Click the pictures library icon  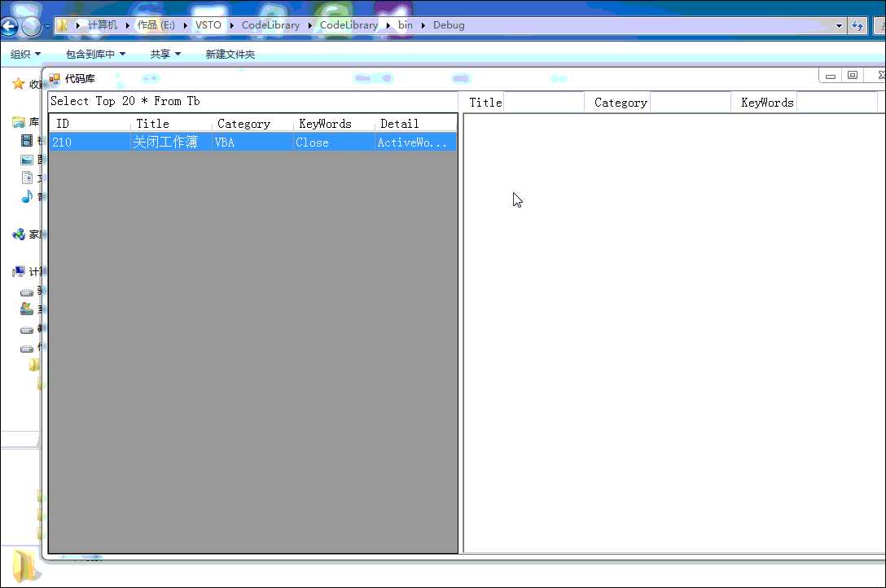pos(27,160)
